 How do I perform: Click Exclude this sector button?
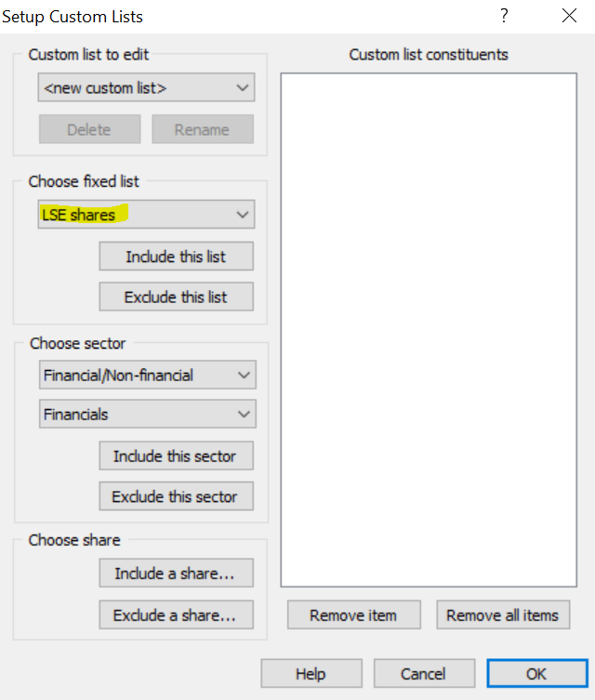(177, 496)
